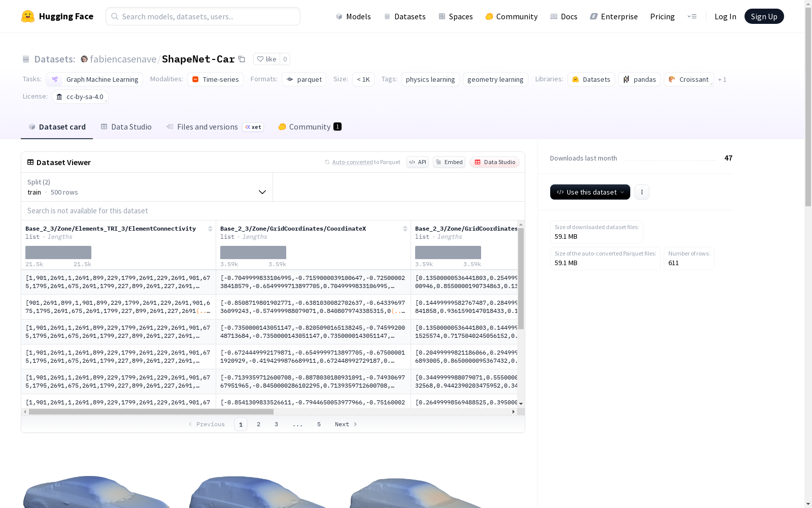Viewport: 812px width, 508px height.
Task: Expand the Croissant tag options corner
Action: [x=712, y=84]
